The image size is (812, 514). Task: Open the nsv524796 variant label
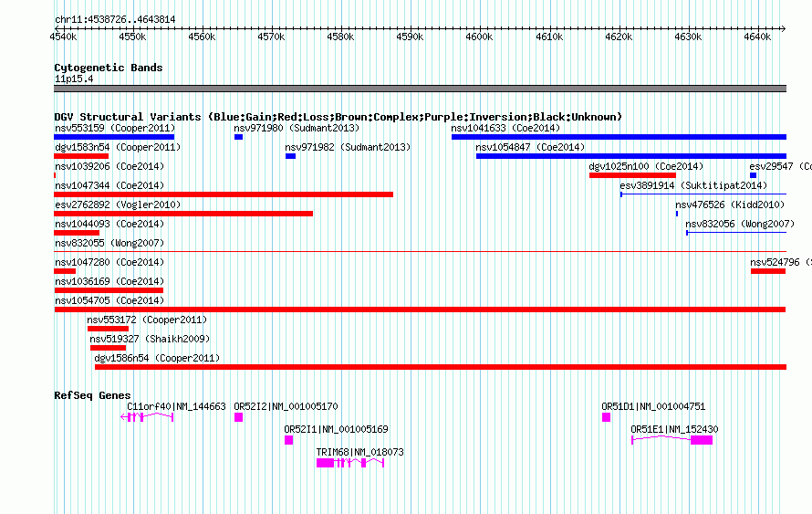pyautogui.click(x=780, y=262)
